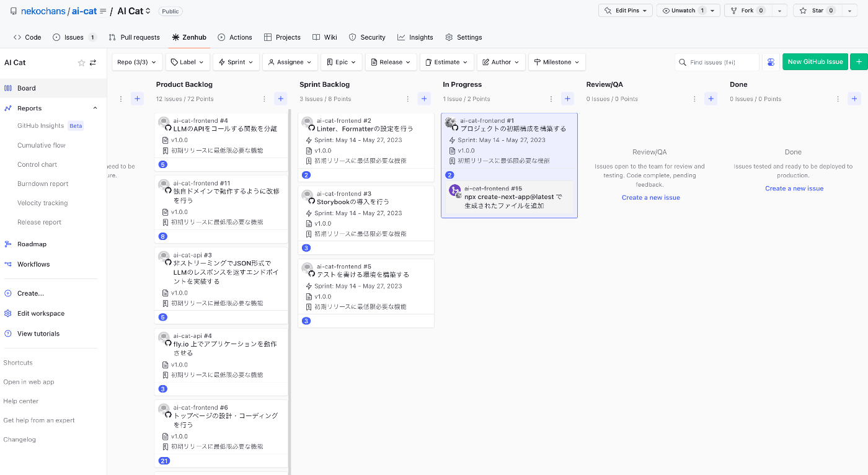The width and height of the screenshot is (868, 475).
Task: Open the Release filter dropdown
Action: tap(391, 62)
